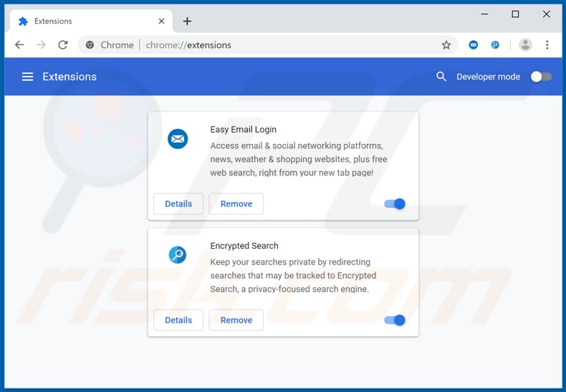Toggle Developer mode switch
The image size is (566, 392).
(x=541, y=77)
